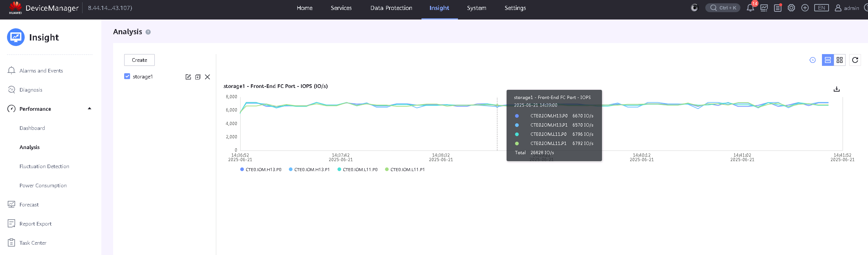Image resolution: width=868 pixels, height=255 pixels.
Task: Select the Insight tab
Action: [x=439, y=8]
